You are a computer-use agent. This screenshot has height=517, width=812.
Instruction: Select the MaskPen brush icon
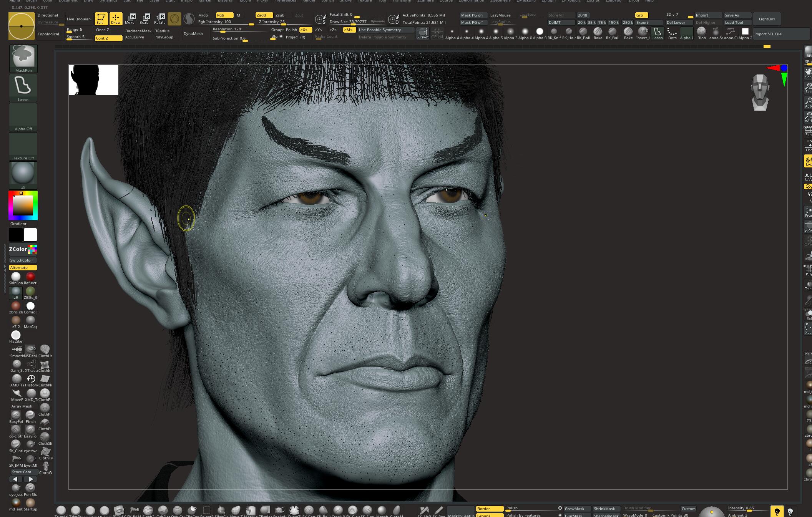coord(23,58)
